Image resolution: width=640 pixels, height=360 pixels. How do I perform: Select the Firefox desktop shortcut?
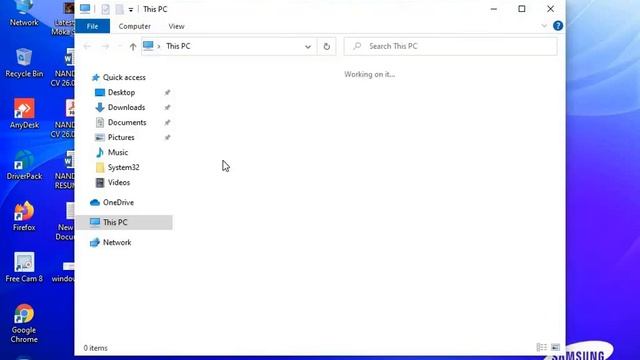point(24,216)
